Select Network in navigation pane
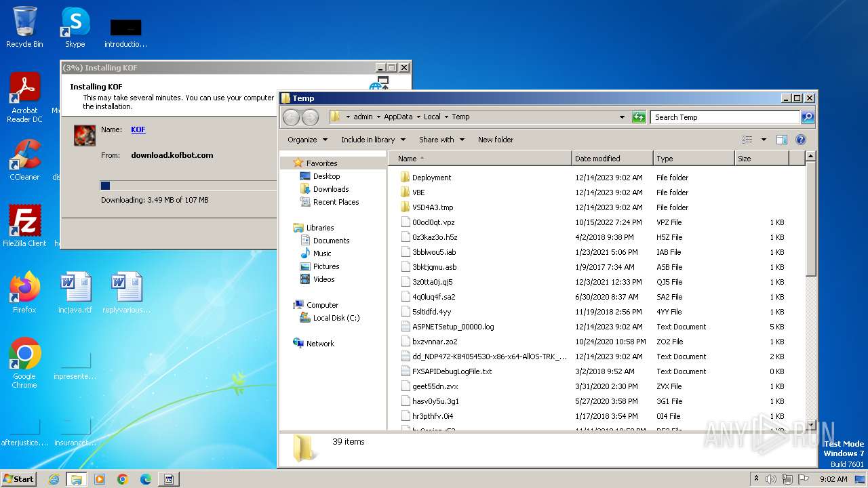The height and width of the screenshot is (488, 868). click(x=320, y=344)
